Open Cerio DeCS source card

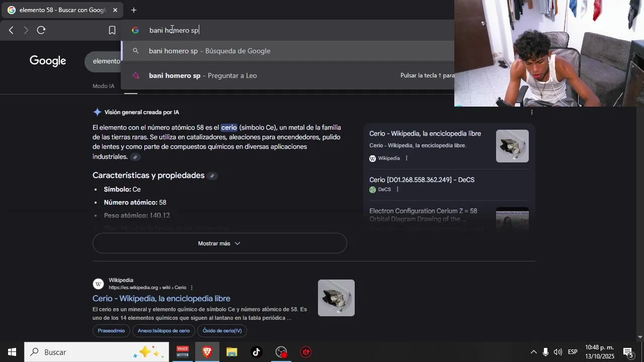[422, 180]
